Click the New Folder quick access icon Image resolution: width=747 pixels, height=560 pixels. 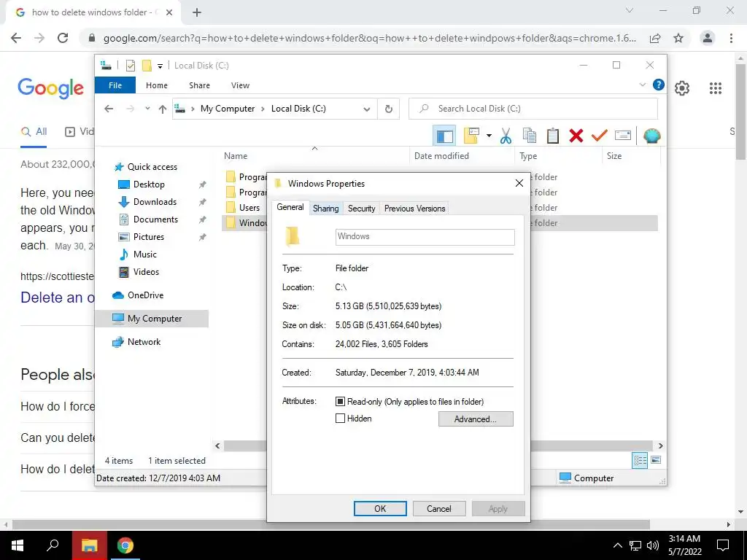pyautogui.click(x=147, y=66)
